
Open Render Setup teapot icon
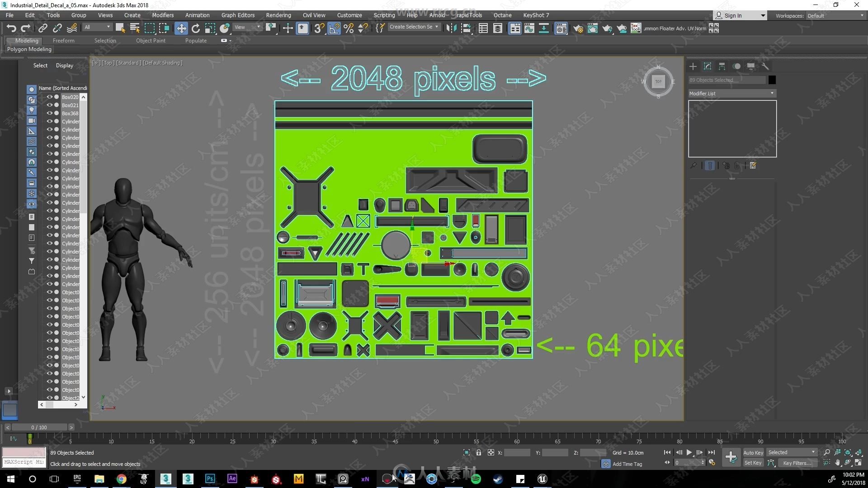578,28
